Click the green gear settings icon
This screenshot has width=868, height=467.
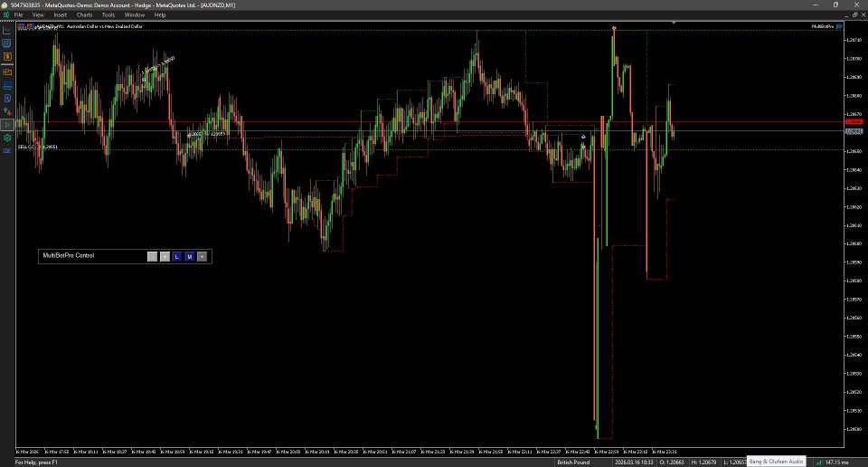[x=7, y=138]
